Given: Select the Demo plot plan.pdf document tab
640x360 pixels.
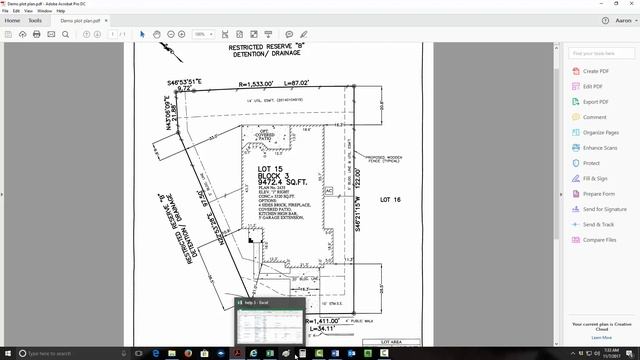Looking at the screenshot, I should tap(80, 20).
